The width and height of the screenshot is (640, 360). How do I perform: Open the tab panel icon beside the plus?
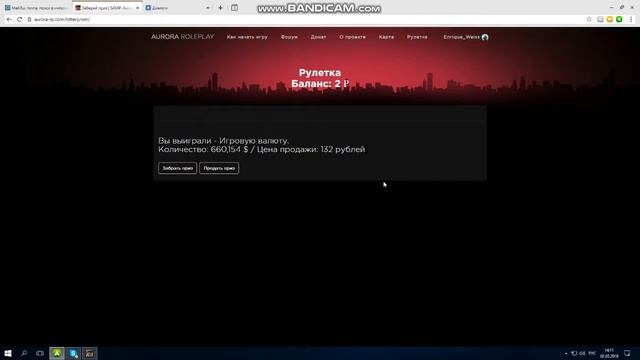(234, 8)
